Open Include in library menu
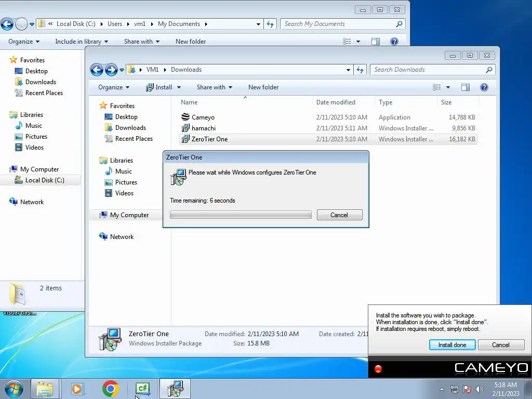 pos(82,42)
